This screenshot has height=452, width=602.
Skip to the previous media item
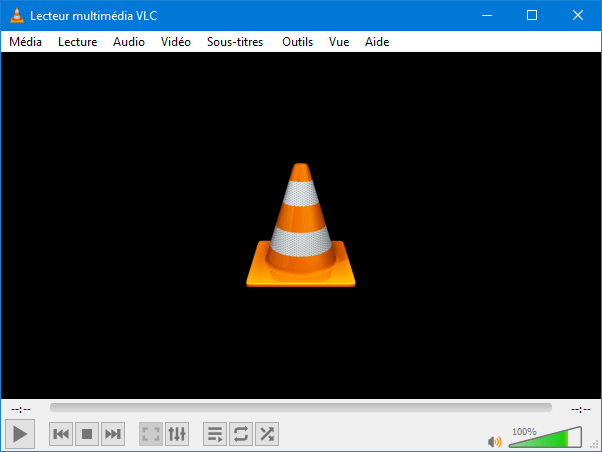click(x=61, y=434)
